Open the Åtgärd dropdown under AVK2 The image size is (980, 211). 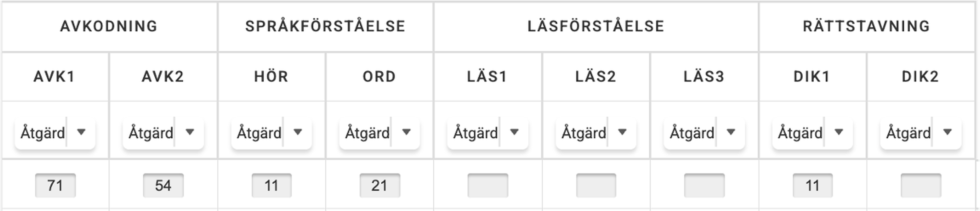tap(163, 132)
